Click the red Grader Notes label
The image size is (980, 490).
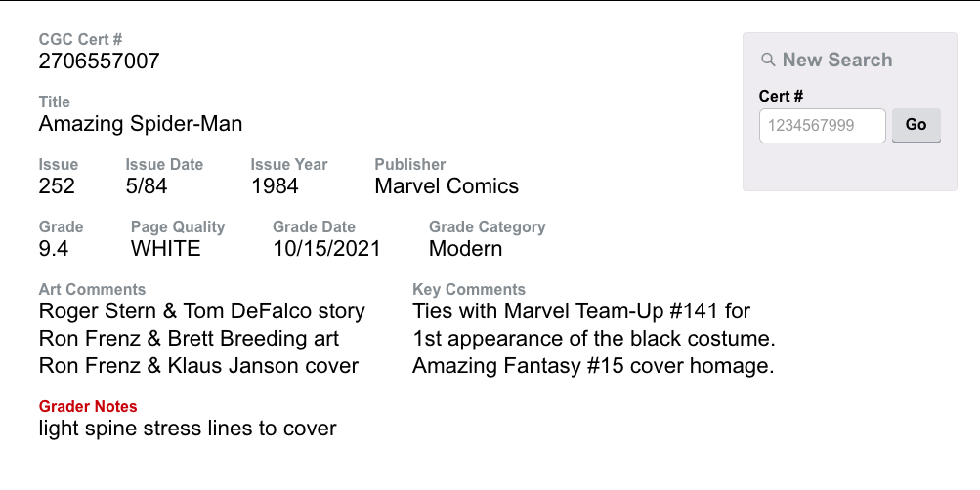click(x=88, y=406)
